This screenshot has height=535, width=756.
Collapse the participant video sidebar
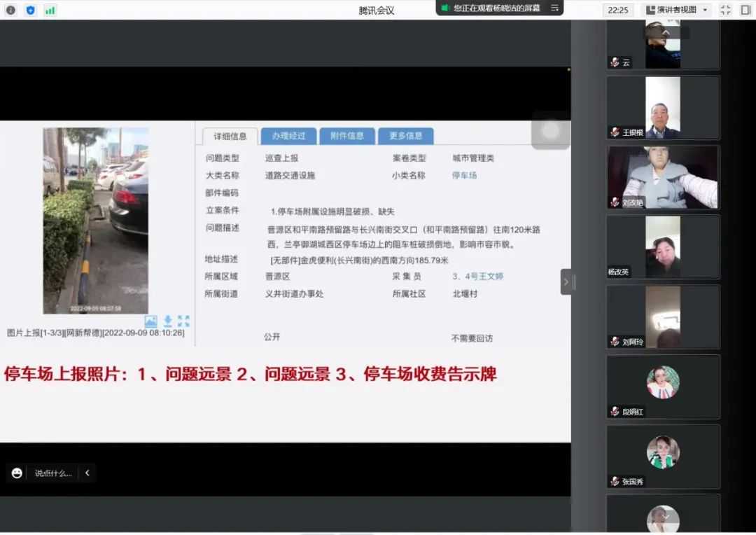coord(566,282)
